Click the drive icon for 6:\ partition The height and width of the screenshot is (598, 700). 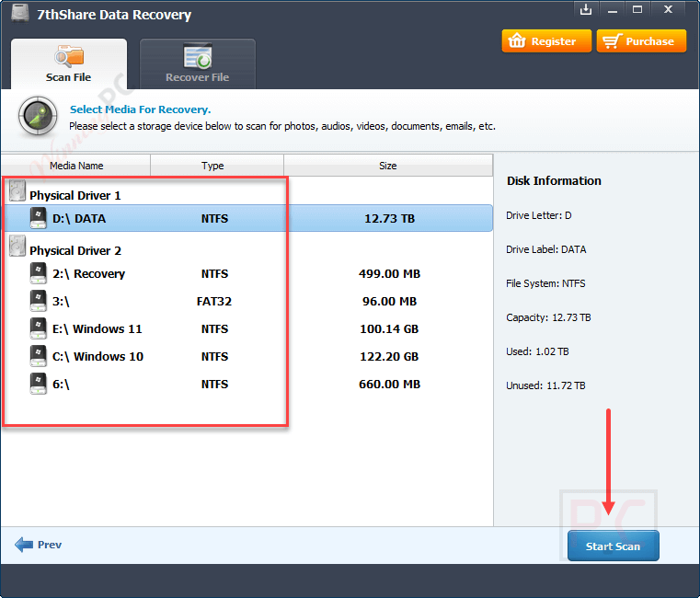(39, 384)
